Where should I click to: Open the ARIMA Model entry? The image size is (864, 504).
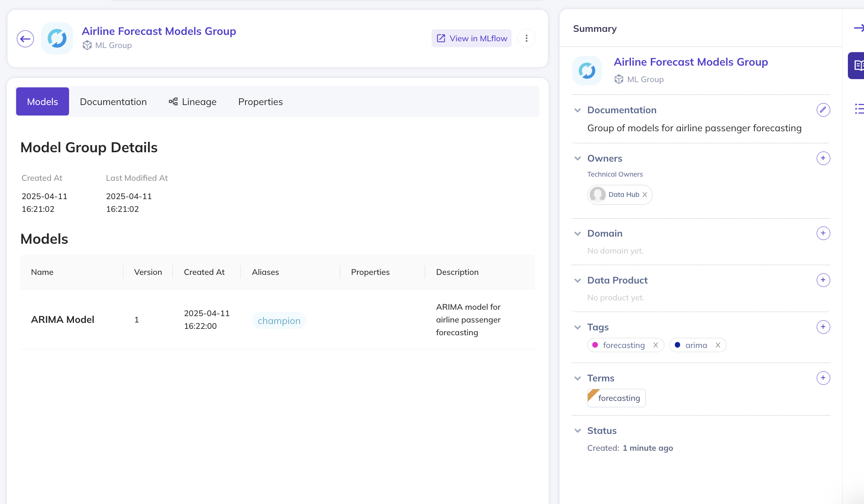click(x=63, y=319)
